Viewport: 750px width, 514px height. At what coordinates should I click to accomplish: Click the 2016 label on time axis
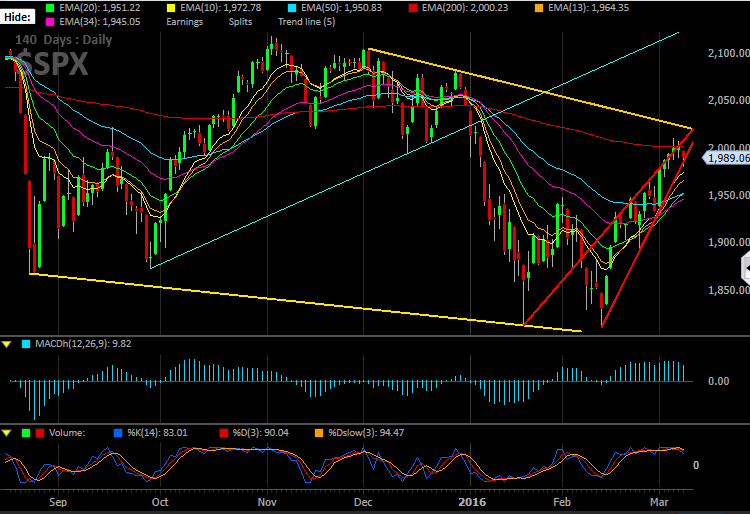472,502
